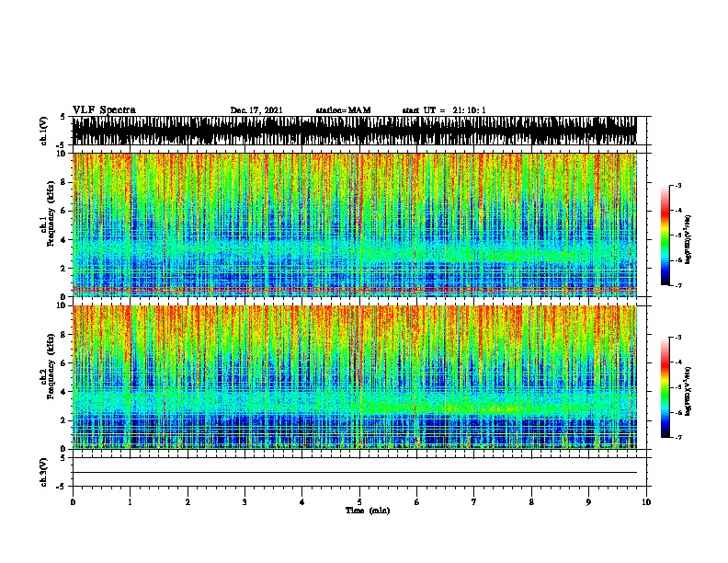The height and width of the screenshot is (563, 728).
Task: Click the 'ch.3(V)' axis label
Action: [44, 472]
